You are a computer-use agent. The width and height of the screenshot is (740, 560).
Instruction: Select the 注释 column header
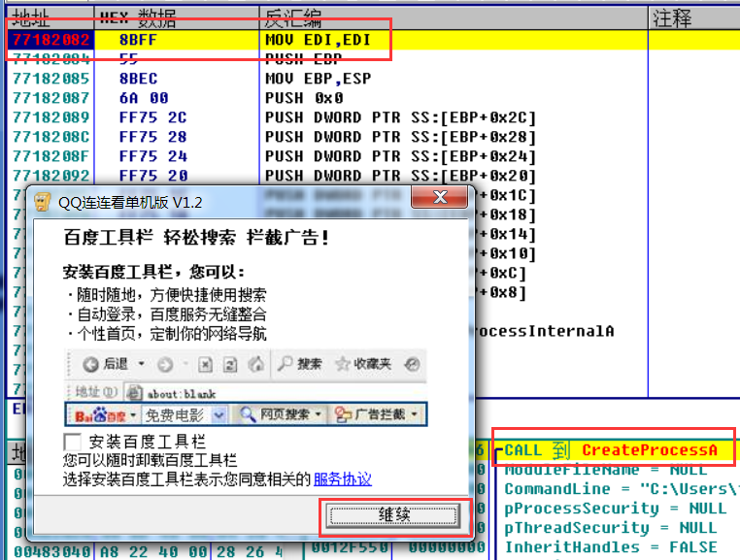694,18
